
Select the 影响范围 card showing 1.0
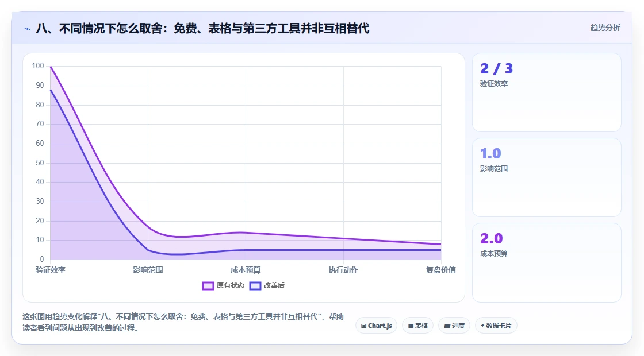pos(547,177)
